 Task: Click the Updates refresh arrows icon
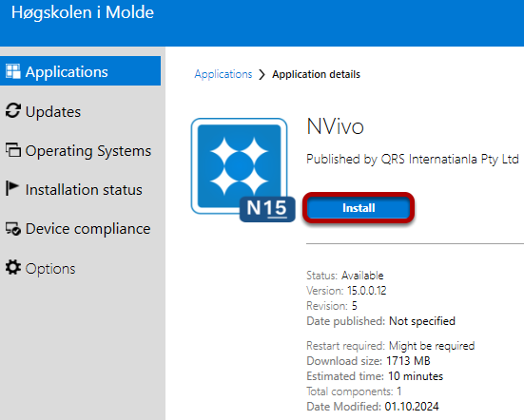[13, 110]
